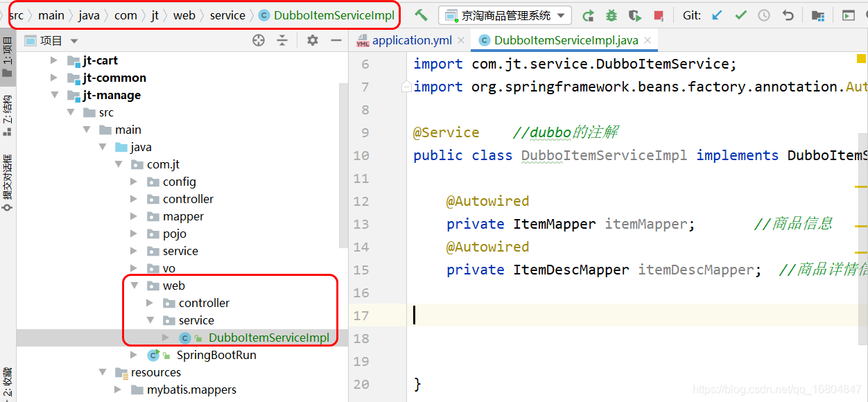Select controller package under com.jt
The image size is (868, 402).
[188, 199]
